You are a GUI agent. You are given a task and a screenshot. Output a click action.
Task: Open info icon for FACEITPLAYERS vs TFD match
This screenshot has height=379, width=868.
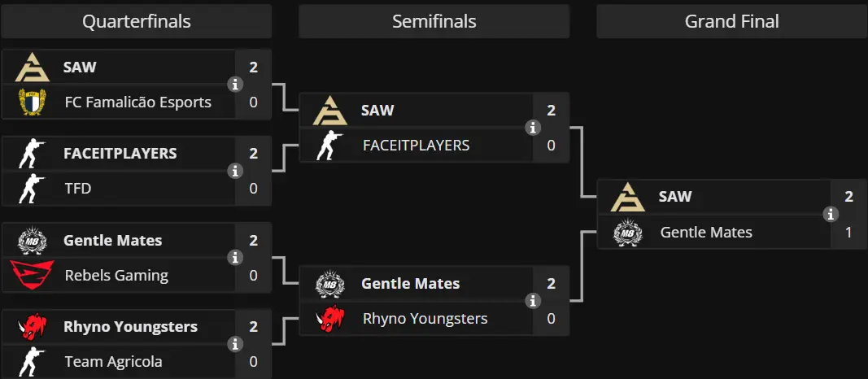235,171
